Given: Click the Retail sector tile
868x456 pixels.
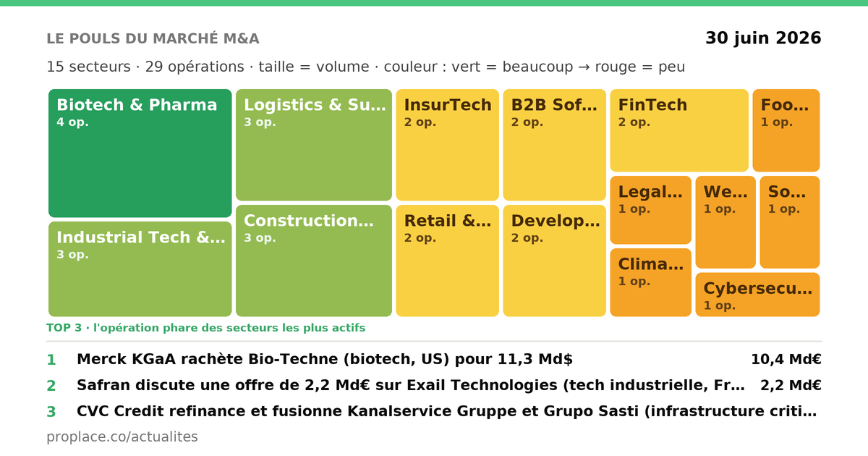Looking at the screenshot, I should [447, 261].
